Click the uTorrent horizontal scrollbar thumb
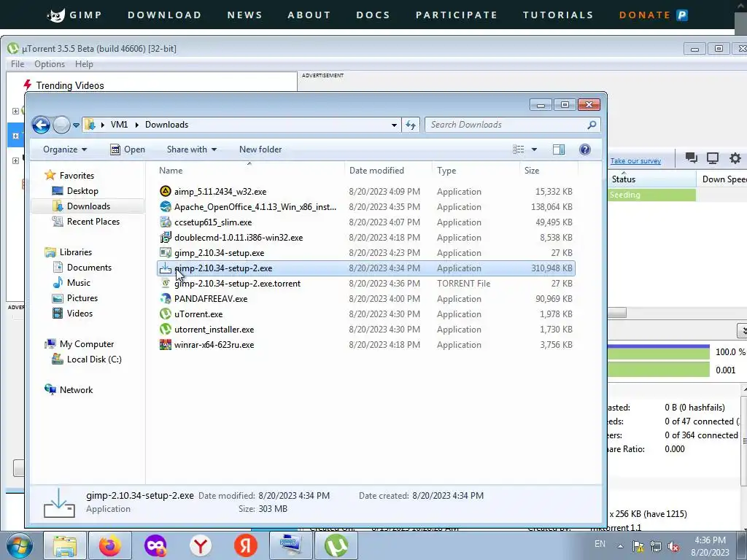This screenshot has height=560, width=747. point(617,313)
